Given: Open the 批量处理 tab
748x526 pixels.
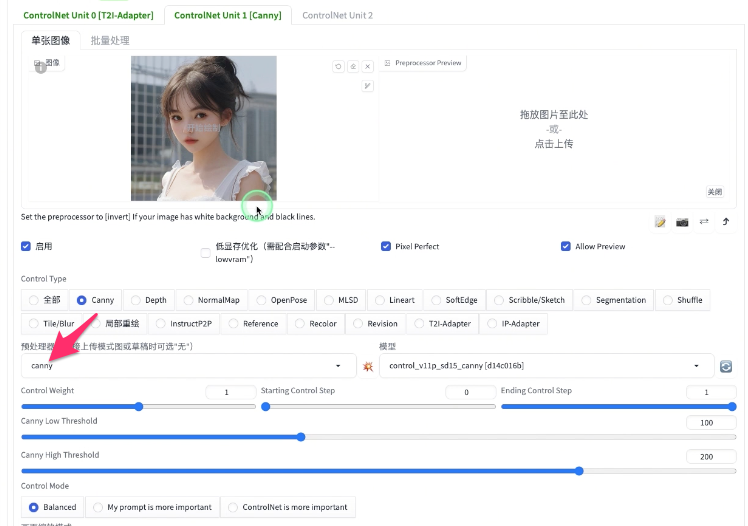Looking at the screenshot, I should (110, 41).
